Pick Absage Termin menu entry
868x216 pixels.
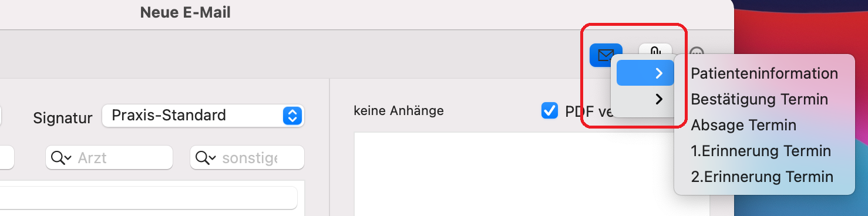point(743,125)
